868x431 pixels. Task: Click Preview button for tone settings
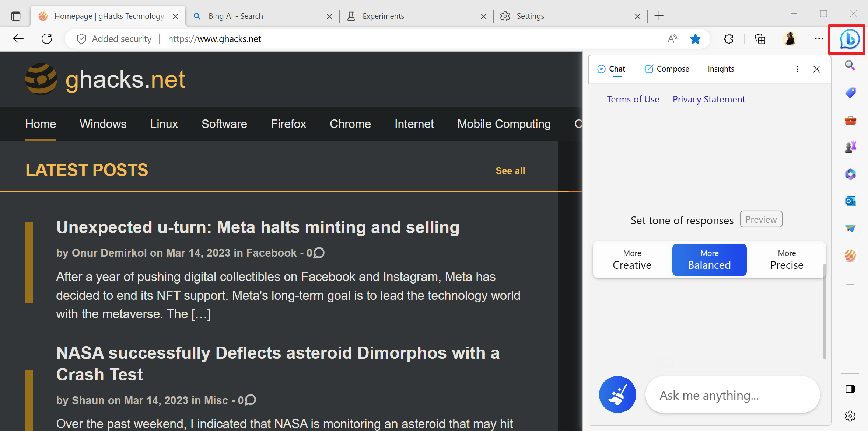pos(761,219)
